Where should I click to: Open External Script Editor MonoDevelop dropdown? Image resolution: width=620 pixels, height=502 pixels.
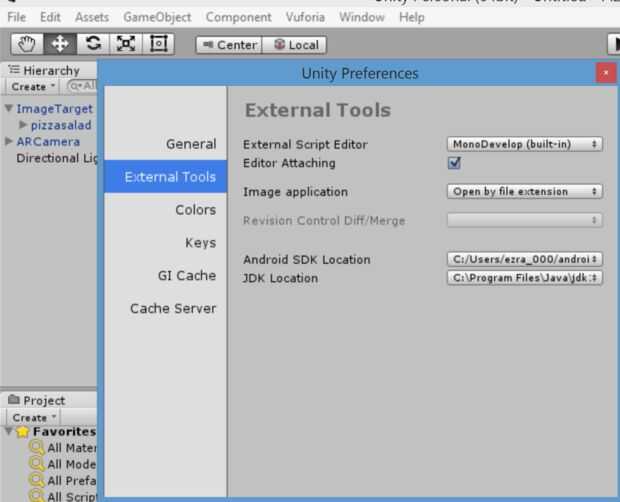pos(525,144)
